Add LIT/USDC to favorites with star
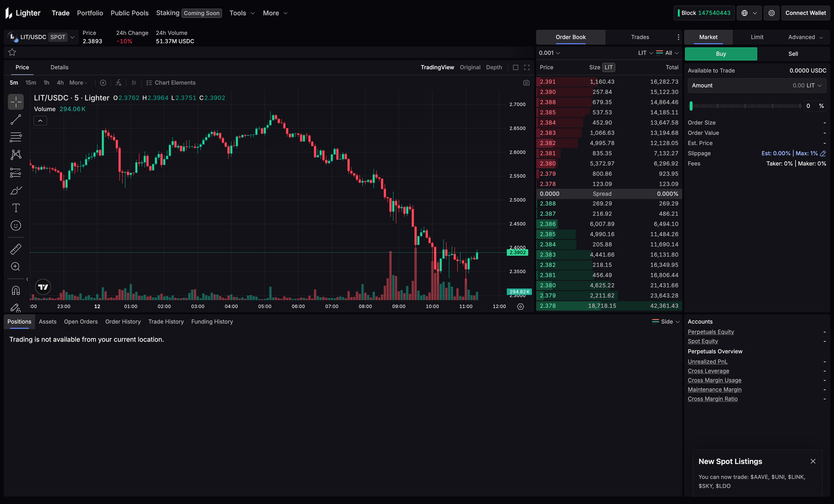Image resolution: width=834 pixels, height=504 pixels. click(12, 52)
